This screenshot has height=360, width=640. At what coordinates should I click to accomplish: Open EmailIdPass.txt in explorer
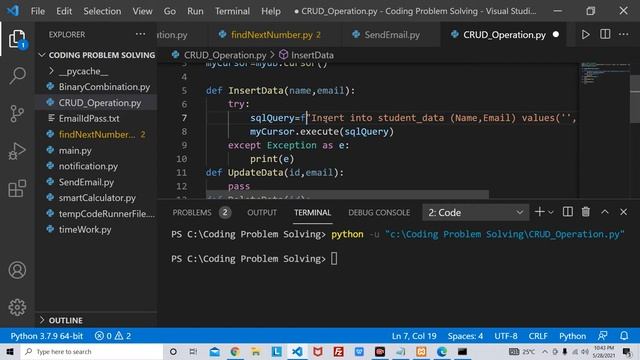97,118
